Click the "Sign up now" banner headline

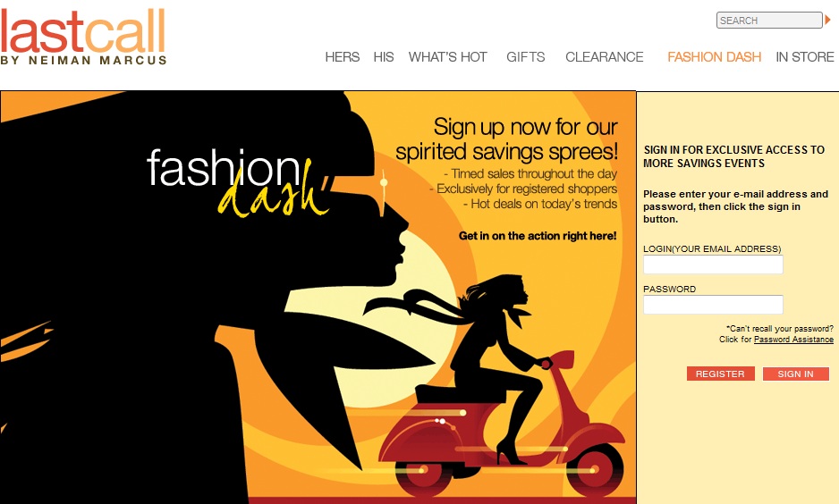tap(506, 139)
